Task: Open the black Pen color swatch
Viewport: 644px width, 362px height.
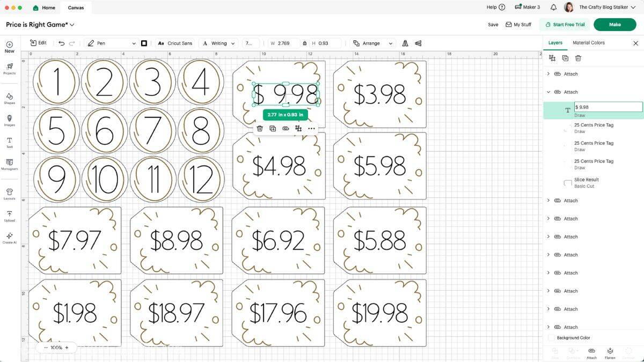Action: (x=143, y=42)
